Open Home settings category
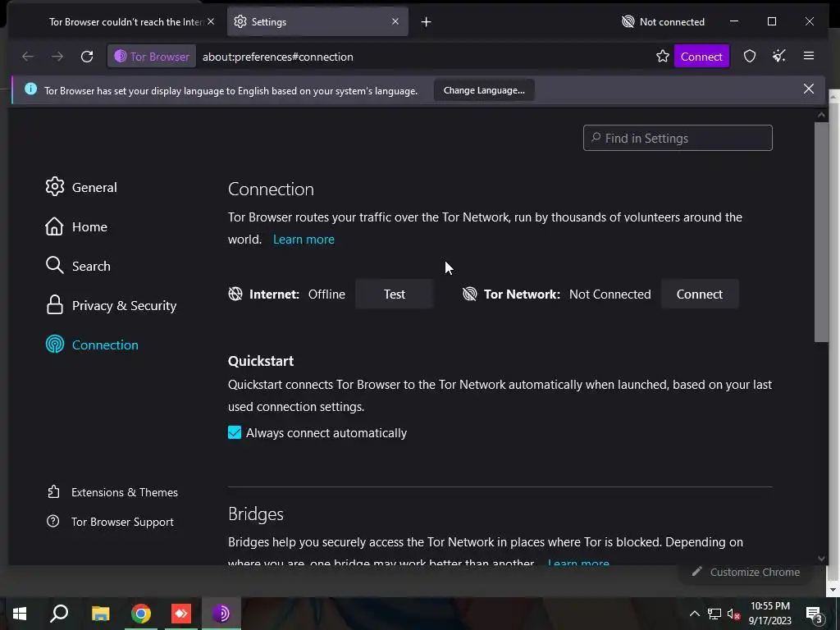This screenshot has width=840, height=630. click(76, 226)
